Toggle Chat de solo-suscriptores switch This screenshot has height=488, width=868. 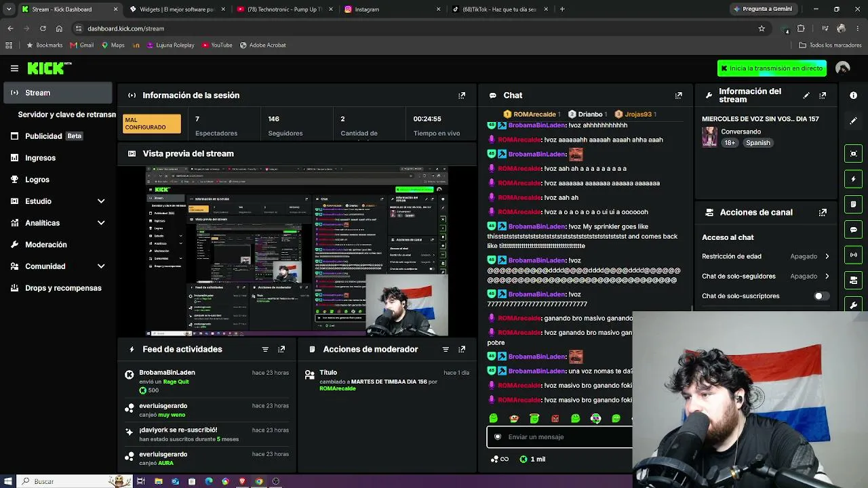(821, 296)
